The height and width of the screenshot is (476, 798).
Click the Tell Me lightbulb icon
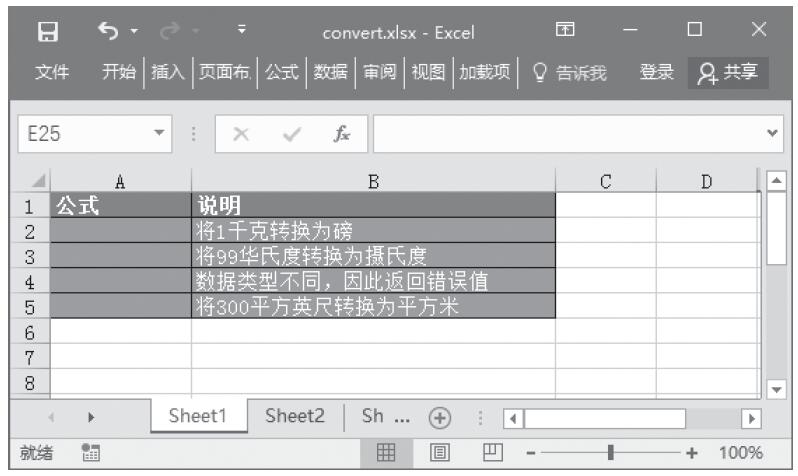pyautogui.click(x=539, y=72)
